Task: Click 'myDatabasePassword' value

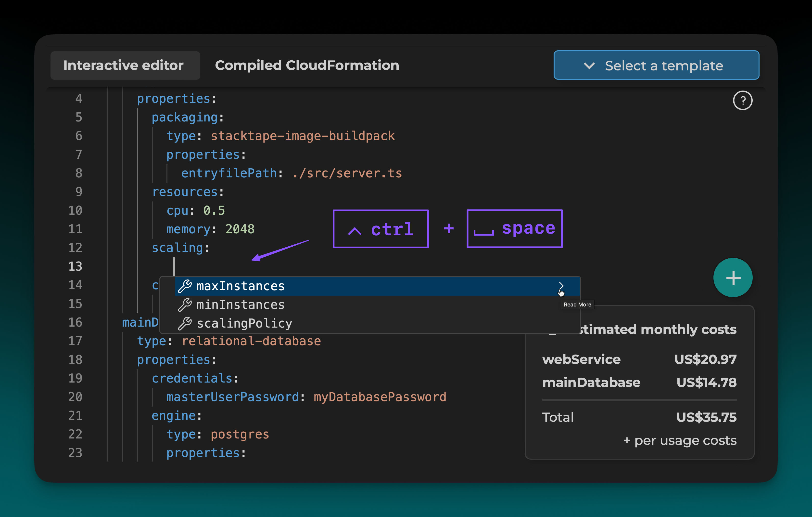Action: (x=380, y=397)
